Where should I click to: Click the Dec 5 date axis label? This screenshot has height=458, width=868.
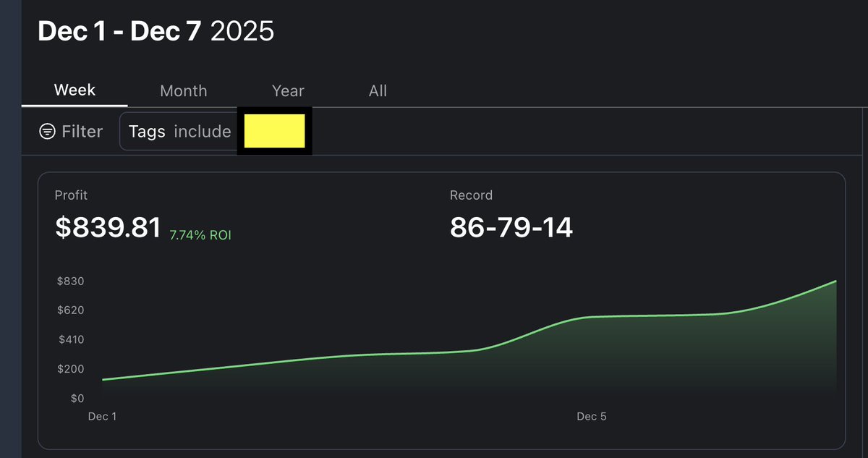tap(592, 417)
